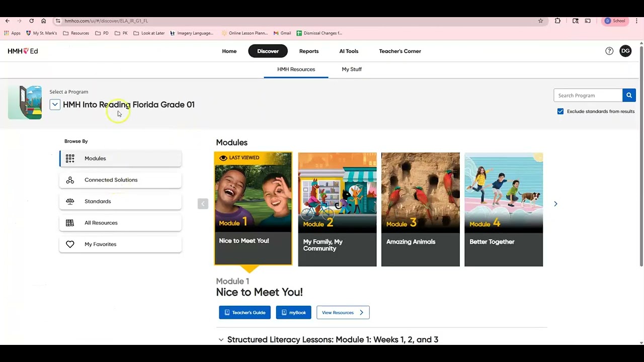
Task: Open the Dismissal Changes bookmark
Action: tap(319, 33)
